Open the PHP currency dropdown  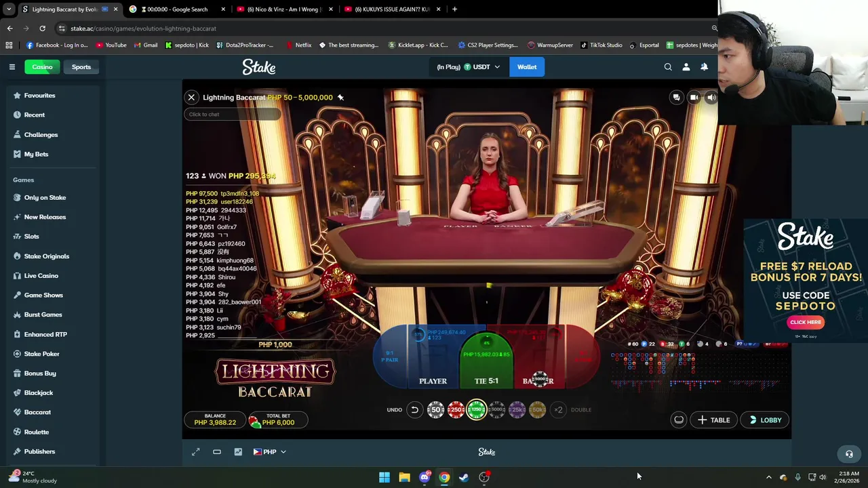tap(269, 452)
